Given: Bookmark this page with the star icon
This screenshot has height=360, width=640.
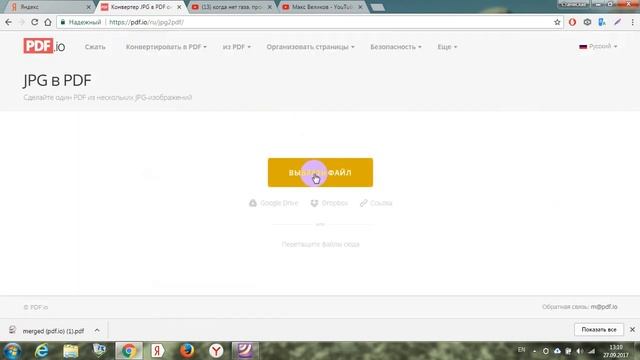Looking at the screenshot, I should [x=557, y=22].
